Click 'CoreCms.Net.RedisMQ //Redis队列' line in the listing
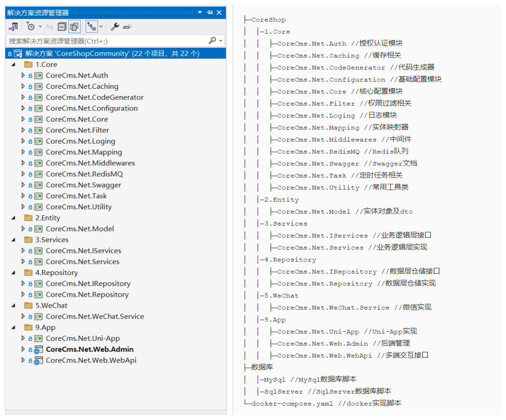Viewport: 506px width, 420px height. point(343,152)
